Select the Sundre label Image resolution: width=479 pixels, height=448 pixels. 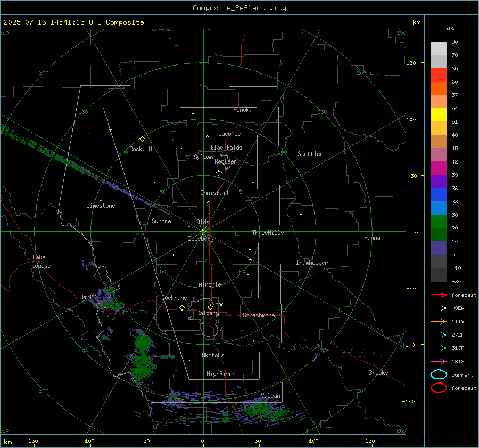coord(161,221)
